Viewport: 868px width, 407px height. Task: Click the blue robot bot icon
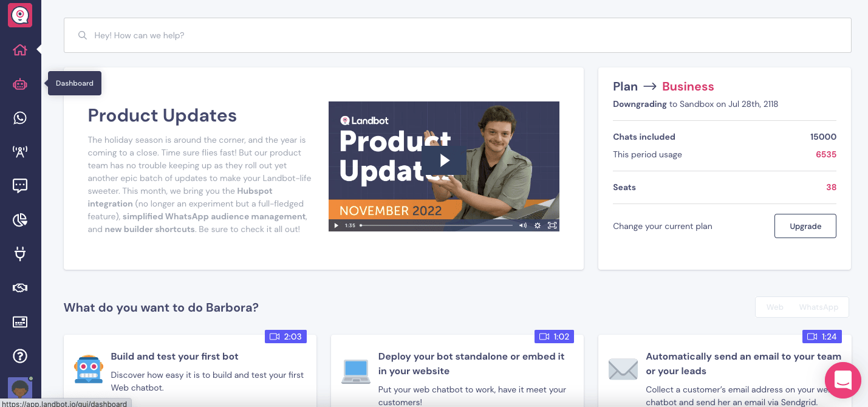tap(89, 369)
